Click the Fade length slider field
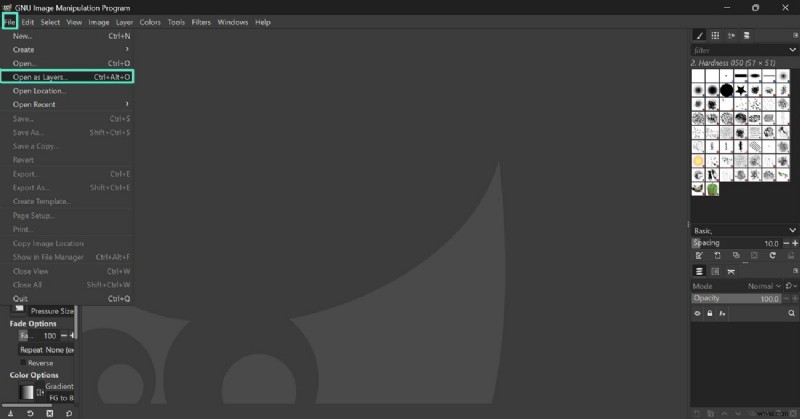Viewport: 800px width, 419px height. pyautogui.click(x=38, y=335)
